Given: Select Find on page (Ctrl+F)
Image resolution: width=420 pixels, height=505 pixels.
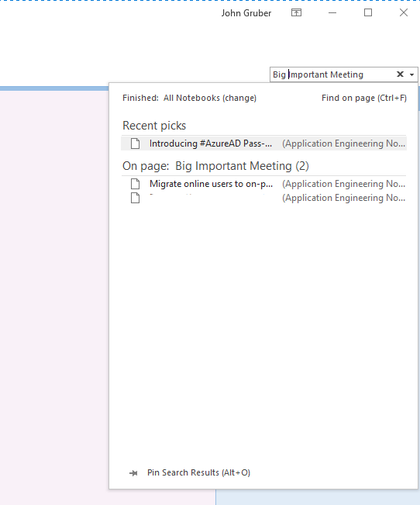Looking at the screenshot, I should pyautogui.click(x=364, y=98).
